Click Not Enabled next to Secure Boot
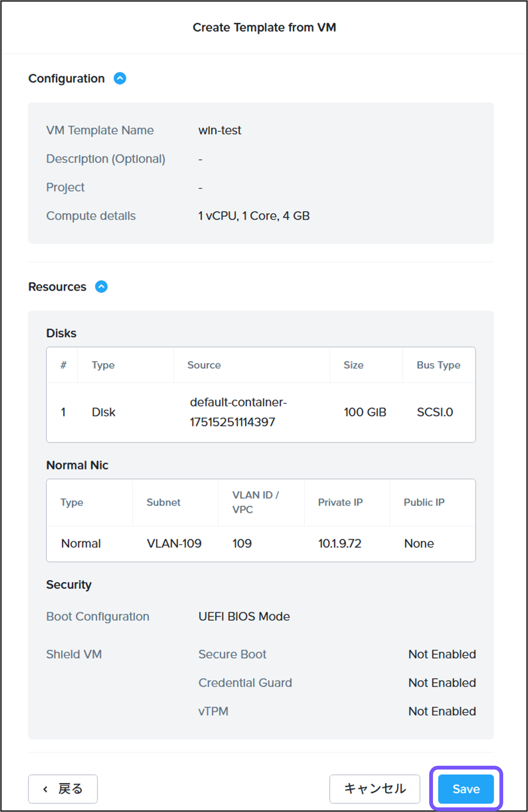Screen dimensions: 528x812 pos(442,654)
